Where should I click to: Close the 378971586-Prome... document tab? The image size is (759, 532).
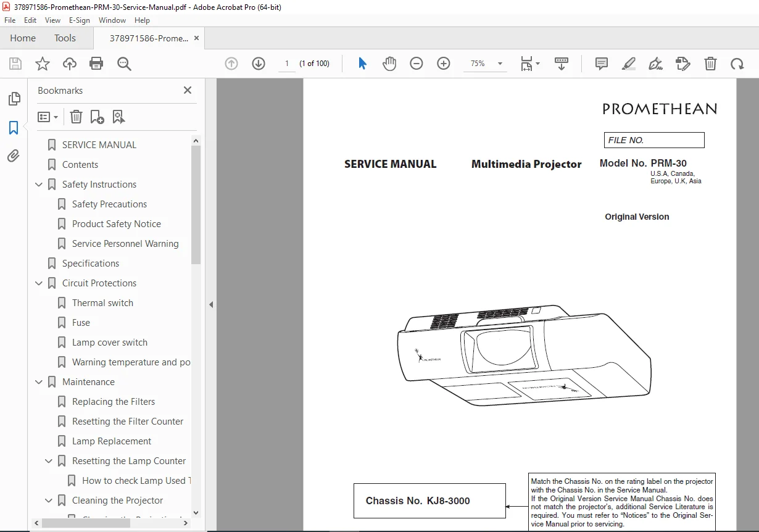(x=196, y=38)
